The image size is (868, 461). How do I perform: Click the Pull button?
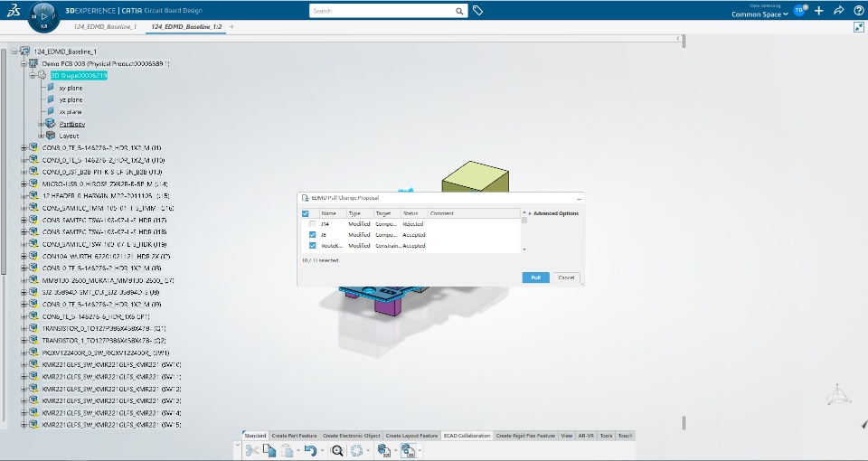point(535,278)
